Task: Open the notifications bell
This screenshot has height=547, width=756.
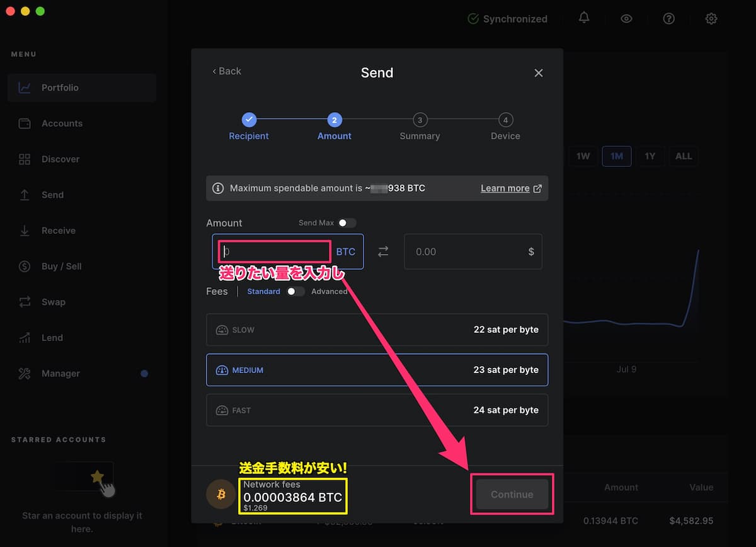Action: pos(583,18)
